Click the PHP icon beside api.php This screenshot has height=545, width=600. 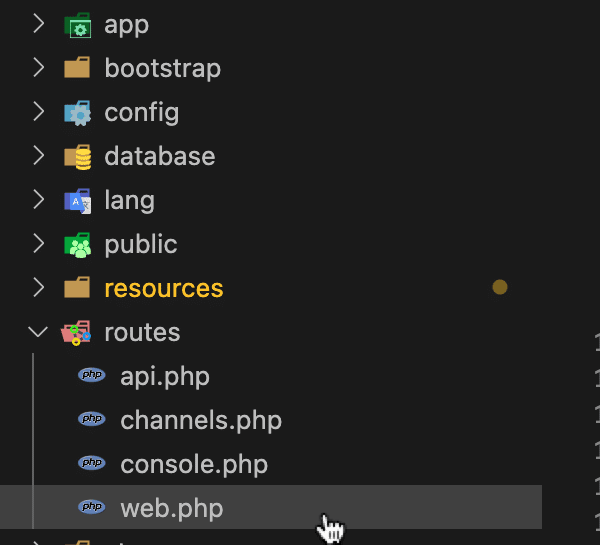click(x=92, y=376)
